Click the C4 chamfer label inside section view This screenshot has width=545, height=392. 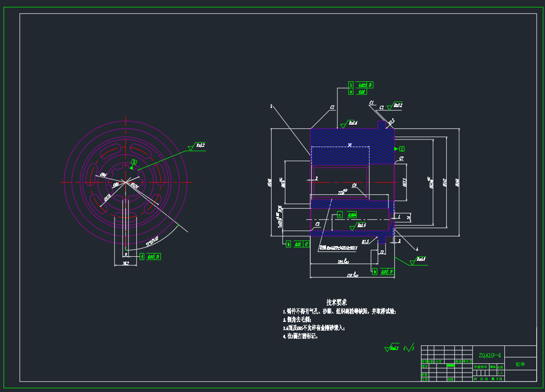(x=354, y=186)
